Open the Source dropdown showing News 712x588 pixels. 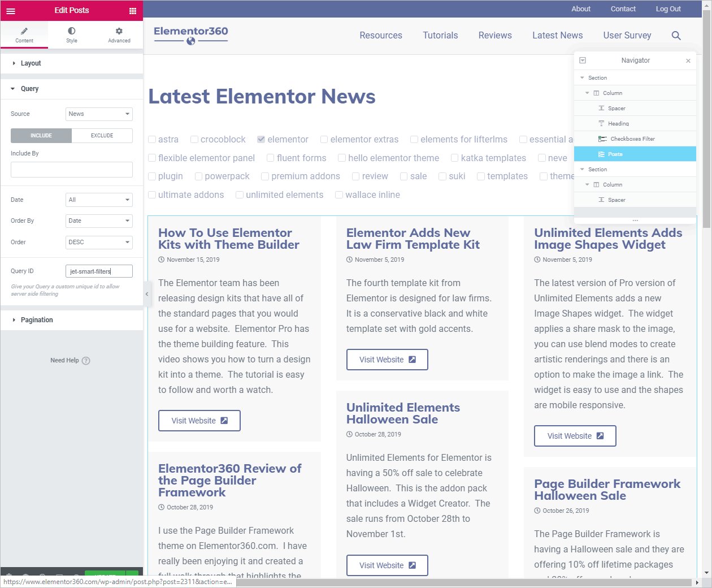(99, 114)
